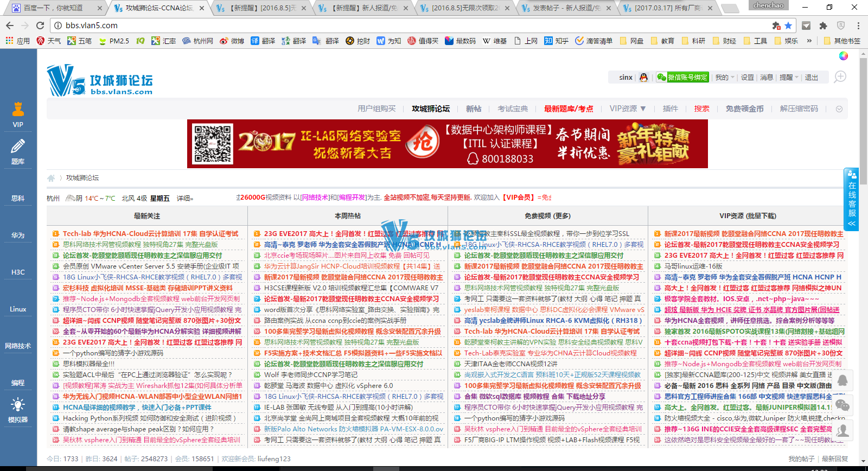Open the 模拟器 lightbulb icon in sidebar
The width and height of the screenshot is (868, 471).
pyautogui.click(x=18, y=405)
